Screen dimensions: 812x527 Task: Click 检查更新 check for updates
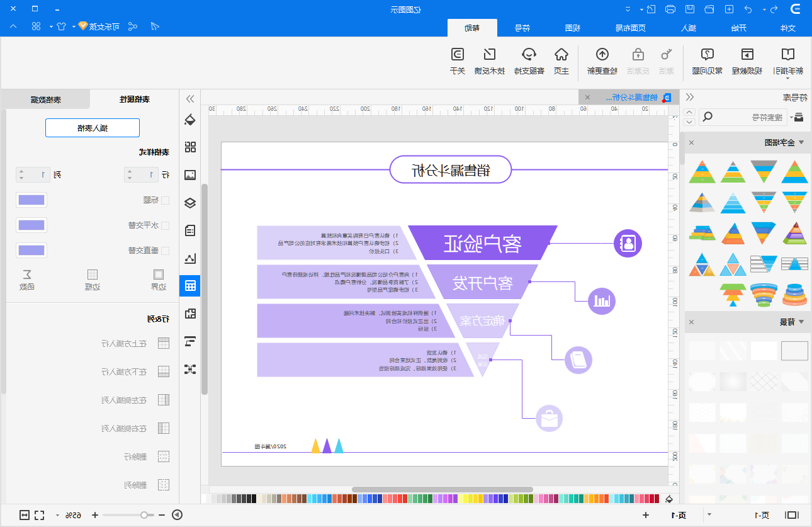click(x=602, y=61)
